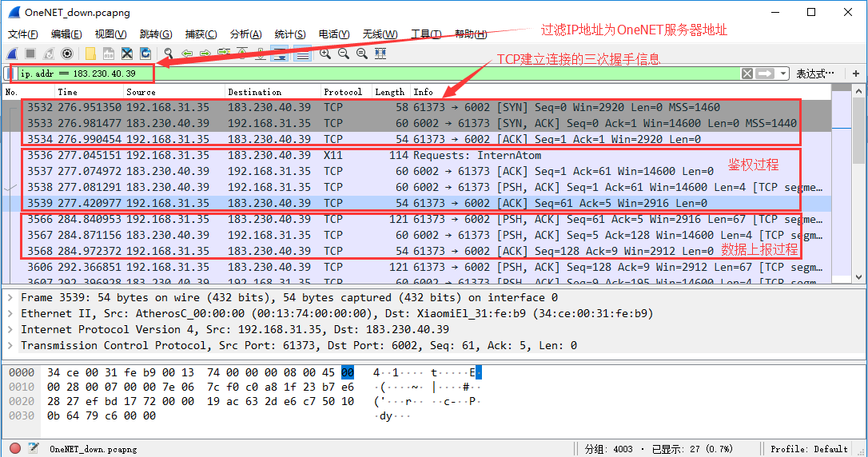This screenshot has width=868, height=457.
Task: Start capturing packets with shark fin icon
Action: tap(12, 54)
